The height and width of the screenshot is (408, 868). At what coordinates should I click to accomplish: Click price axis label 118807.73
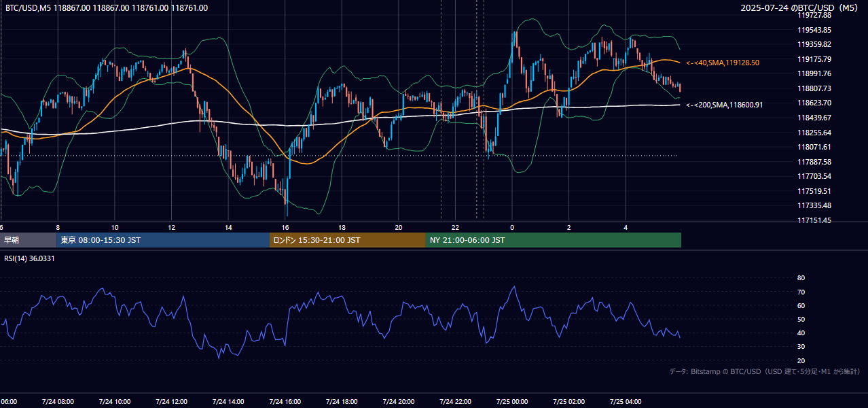[814, 88]
